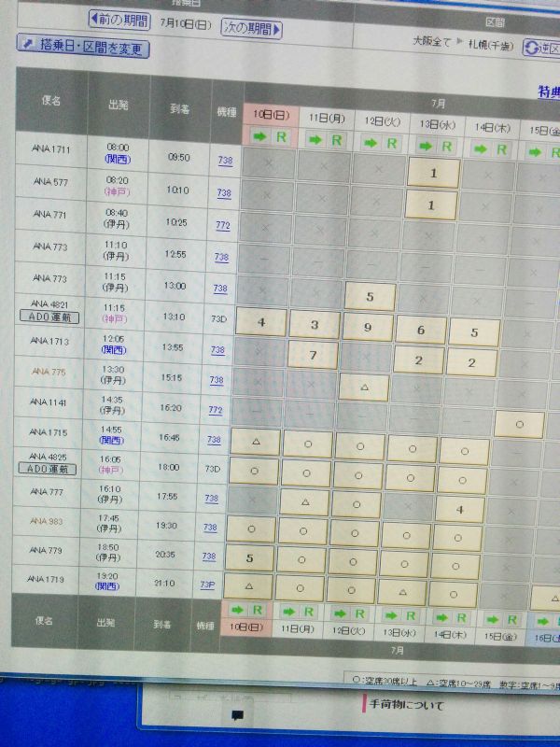
Task: Open the 738 link for the 11:10 ANA 773
Action: tap(221, 257)
